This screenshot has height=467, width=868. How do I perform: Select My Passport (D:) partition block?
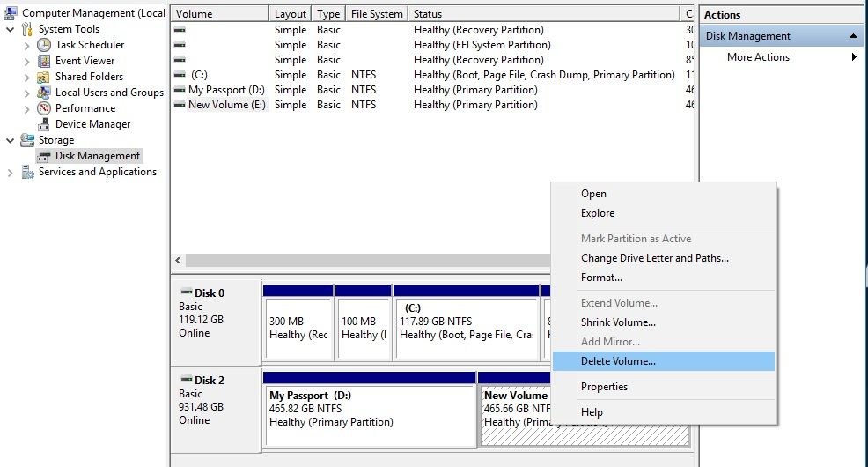coord(370,416)
